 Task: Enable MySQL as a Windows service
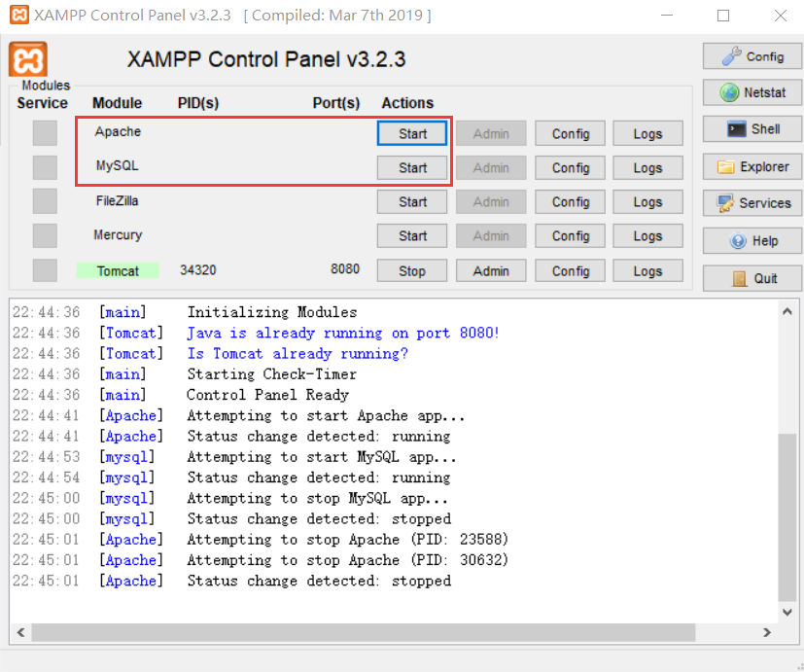pyautogui.click(x=43, y=167)
